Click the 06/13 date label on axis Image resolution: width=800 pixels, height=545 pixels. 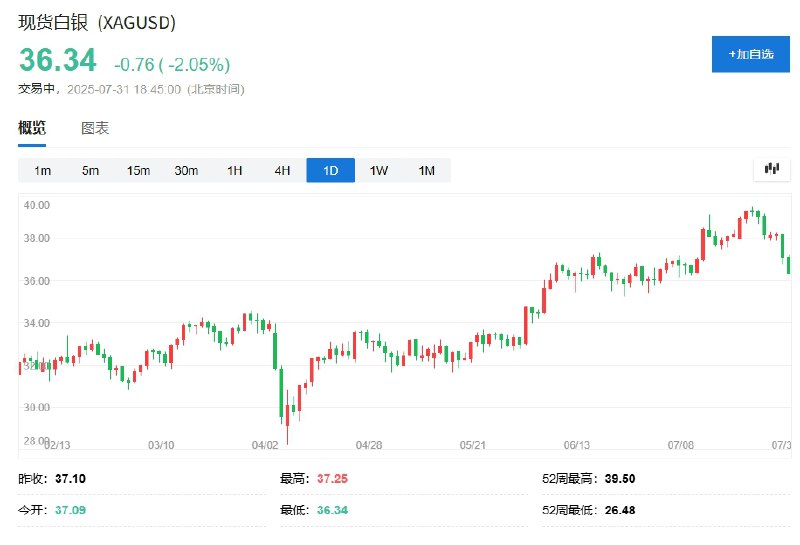577,445
